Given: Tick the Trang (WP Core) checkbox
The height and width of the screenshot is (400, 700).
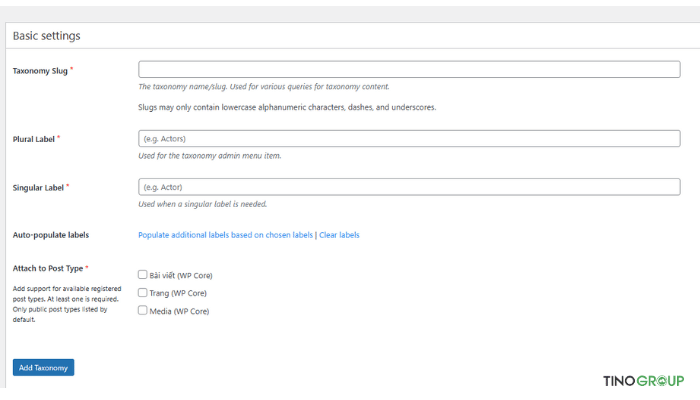Looking at the screenshot, I should click(143, 293).
